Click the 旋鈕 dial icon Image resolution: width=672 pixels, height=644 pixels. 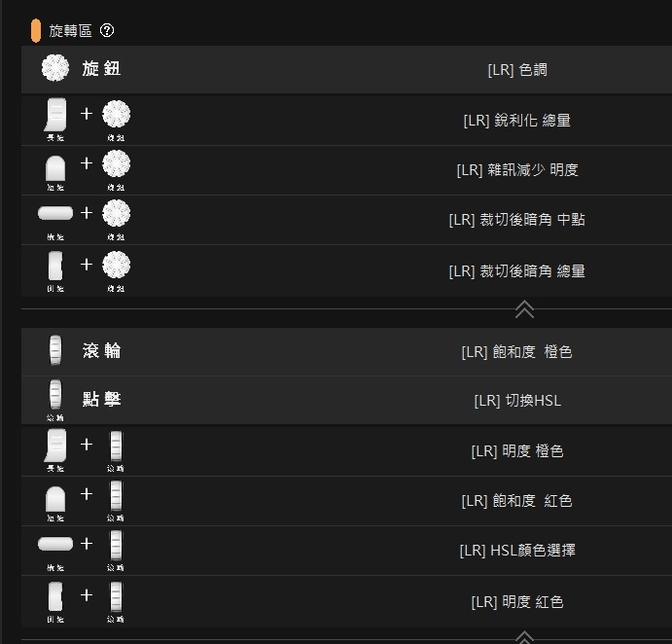point(55,68)
